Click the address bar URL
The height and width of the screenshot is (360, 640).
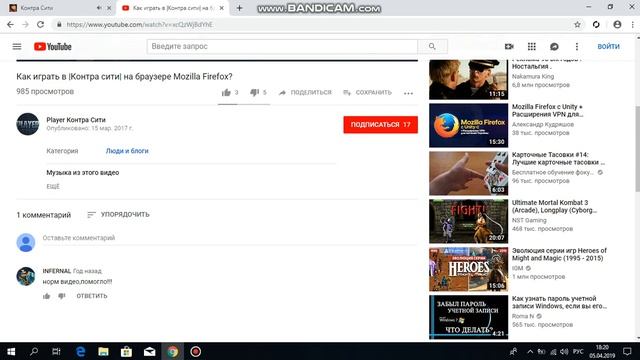pyautogui.click(x=140, y=24)
